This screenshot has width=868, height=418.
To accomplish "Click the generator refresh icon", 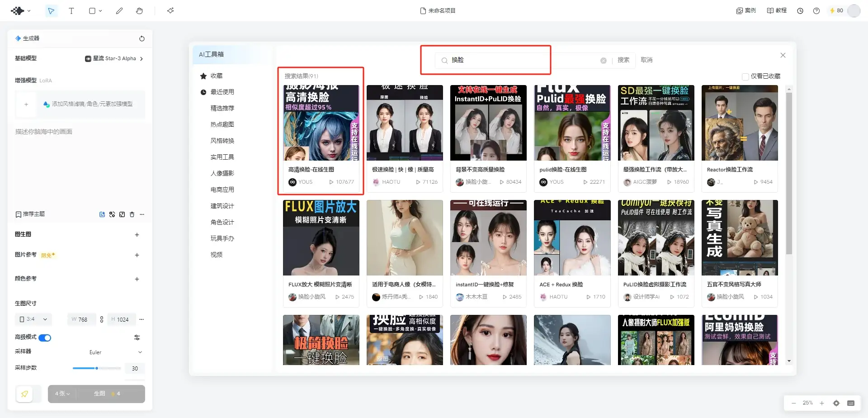I will point(142,39).
